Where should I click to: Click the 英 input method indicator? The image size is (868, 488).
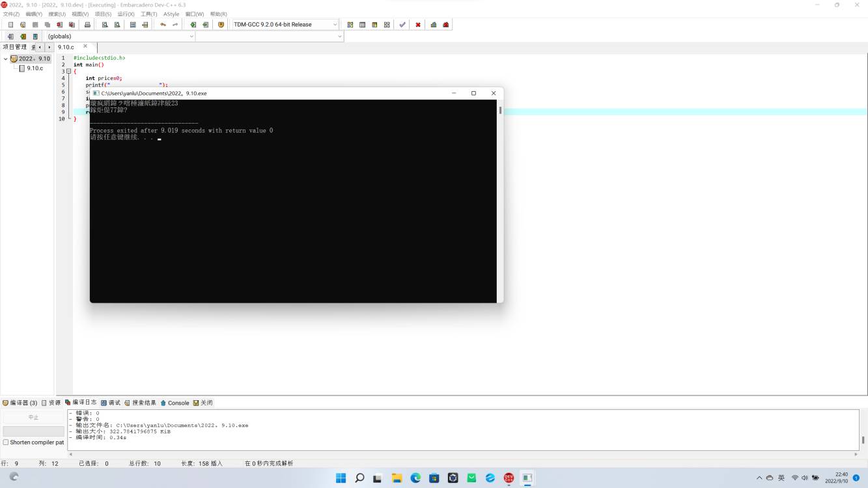tap(781, 478)
